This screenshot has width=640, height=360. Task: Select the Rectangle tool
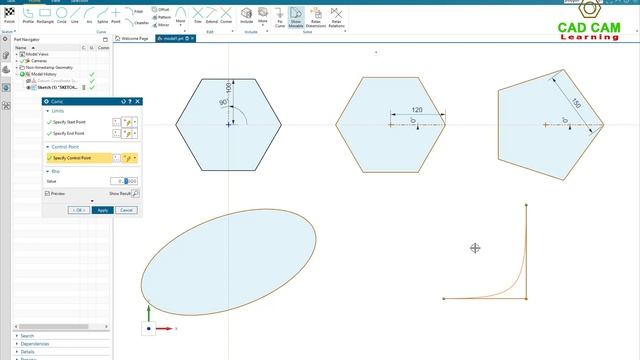45,15
